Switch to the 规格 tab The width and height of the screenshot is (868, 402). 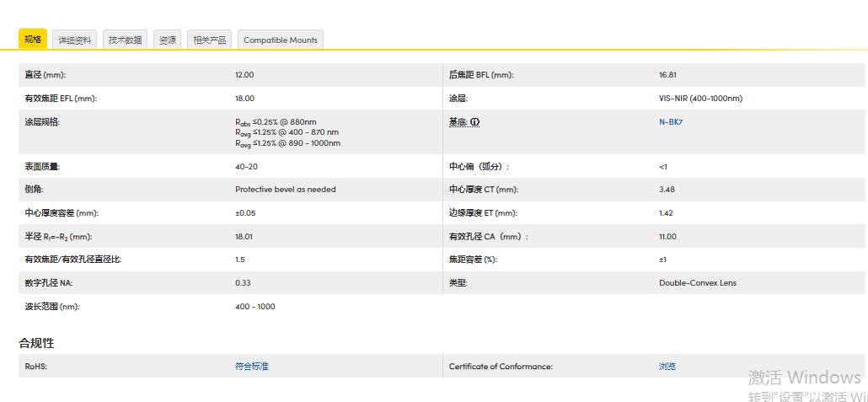click(x=33, y=40)
